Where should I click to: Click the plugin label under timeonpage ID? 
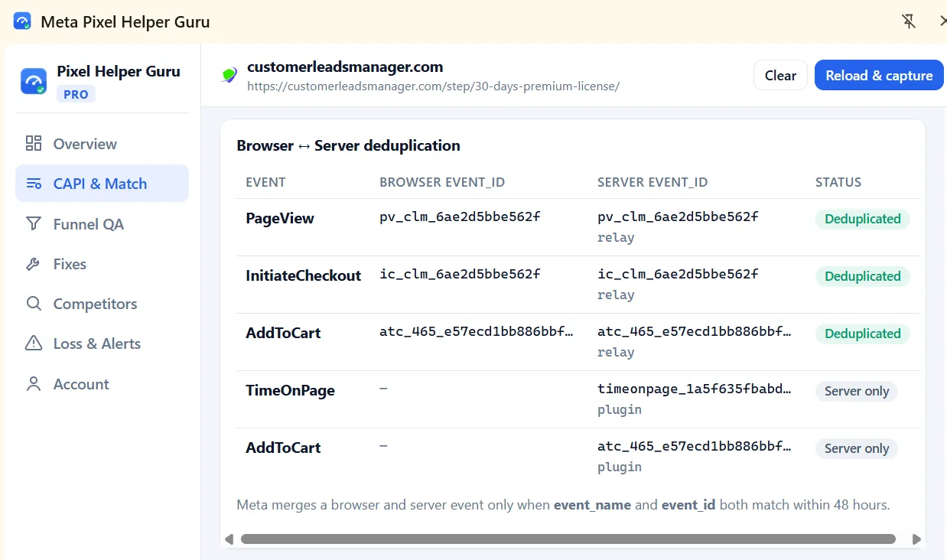620,409
